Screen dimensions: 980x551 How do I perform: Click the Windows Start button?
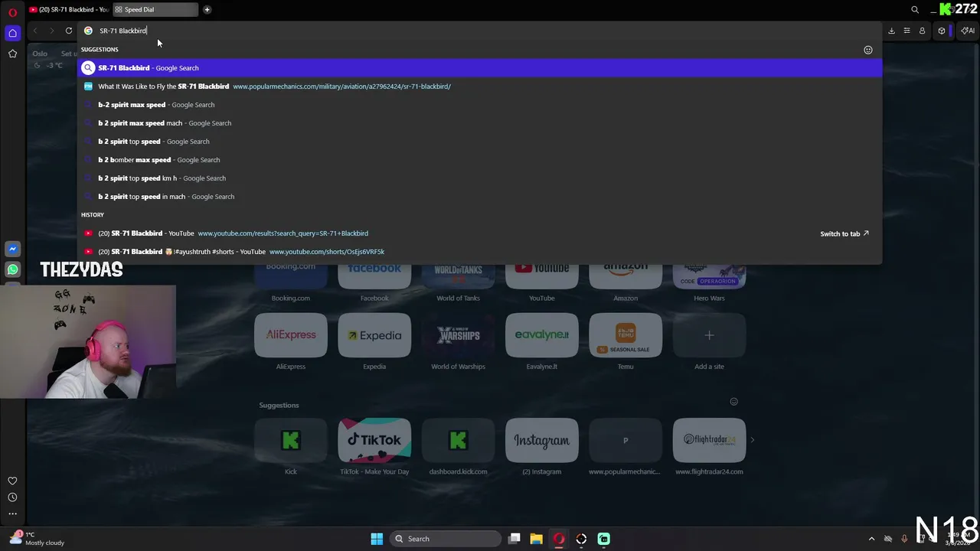(377, 539)
